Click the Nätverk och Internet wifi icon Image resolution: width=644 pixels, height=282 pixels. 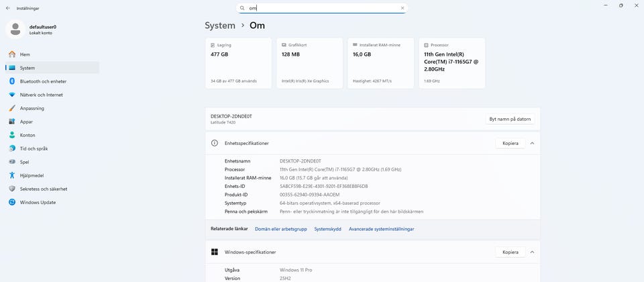pyautogui.click(x=12, y=95)
